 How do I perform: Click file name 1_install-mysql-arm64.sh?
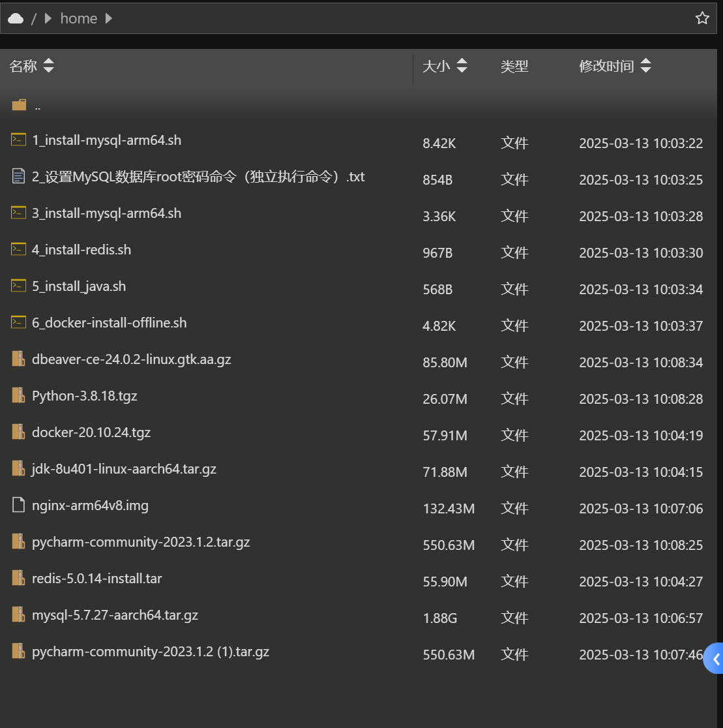[107, 140]
